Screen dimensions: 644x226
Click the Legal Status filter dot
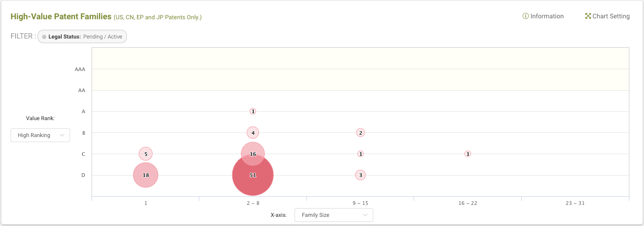point(44,37)
